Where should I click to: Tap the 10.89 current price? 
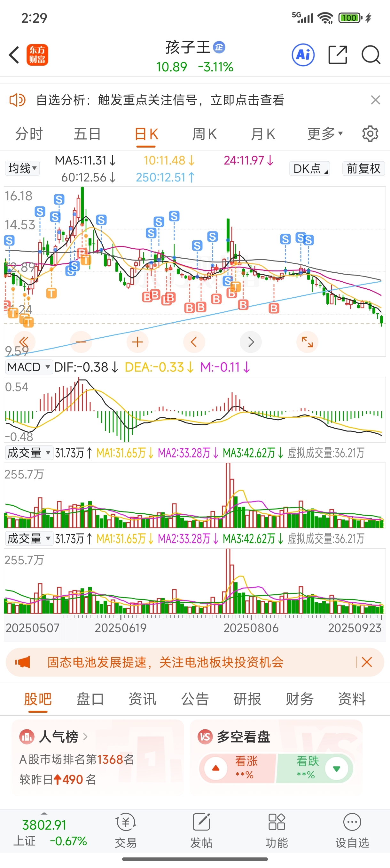pyautogui.click(x=171, y=67)
